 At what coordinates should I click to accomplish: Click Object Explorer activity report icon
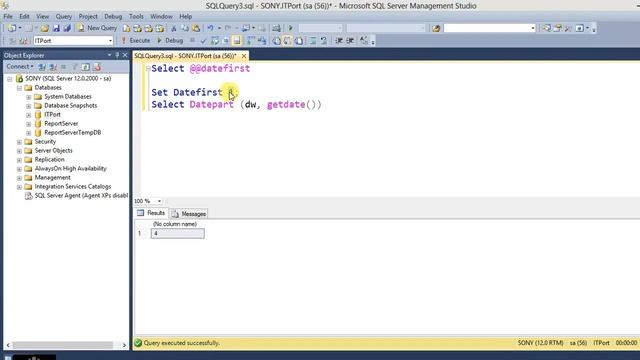coord(97,67)
